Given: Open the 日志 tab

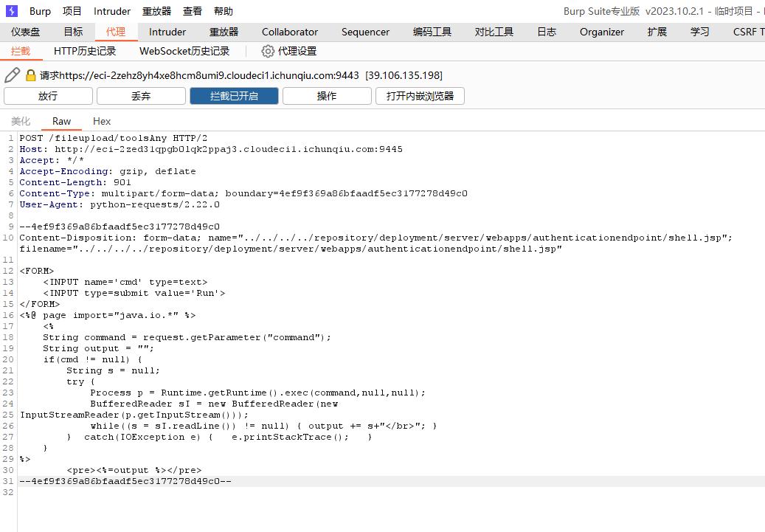Looking at the screenshot, I should click(547, 32).
